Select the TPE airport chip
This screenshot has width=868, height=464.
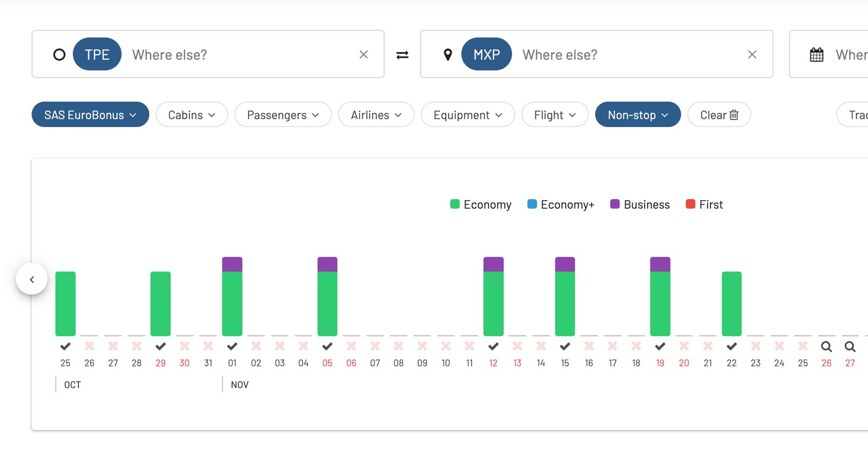tap(97, 54)
